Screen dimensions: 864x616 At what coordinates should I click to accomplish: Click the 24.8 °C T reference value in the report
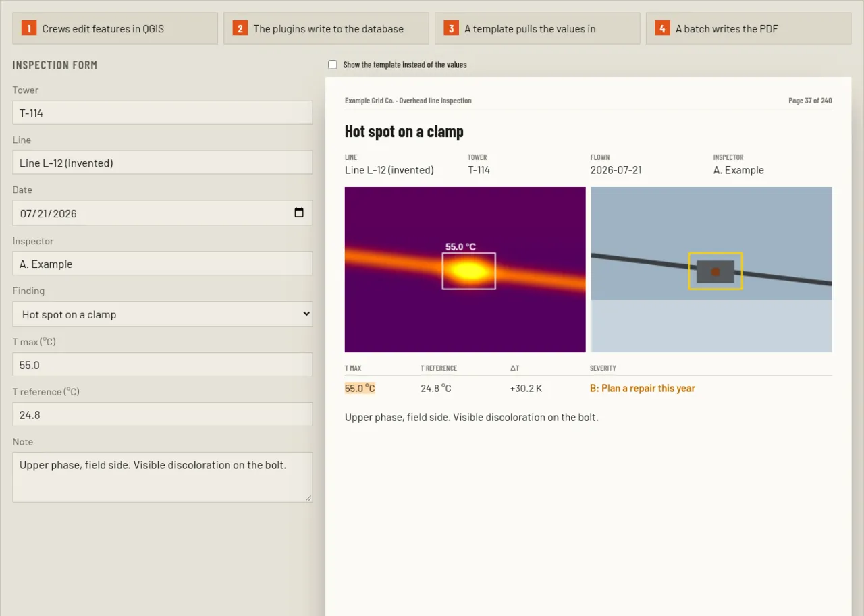(x=436, y=389)
